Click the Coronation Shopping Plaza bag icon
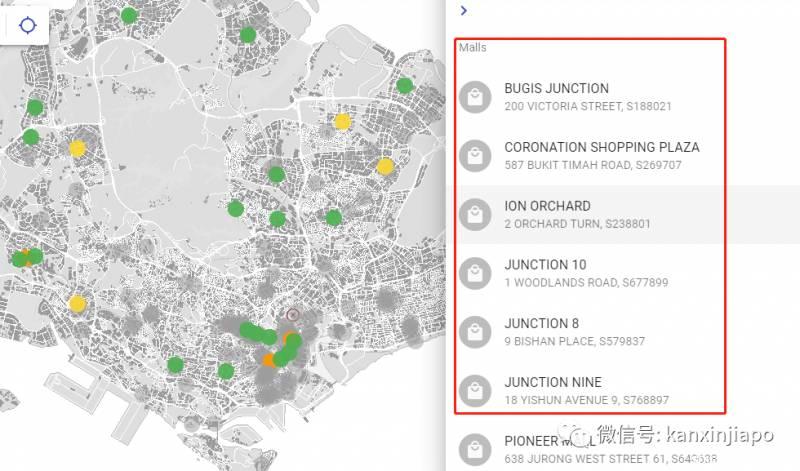This screenshot has height=471, width=800. tap(475, 156)
